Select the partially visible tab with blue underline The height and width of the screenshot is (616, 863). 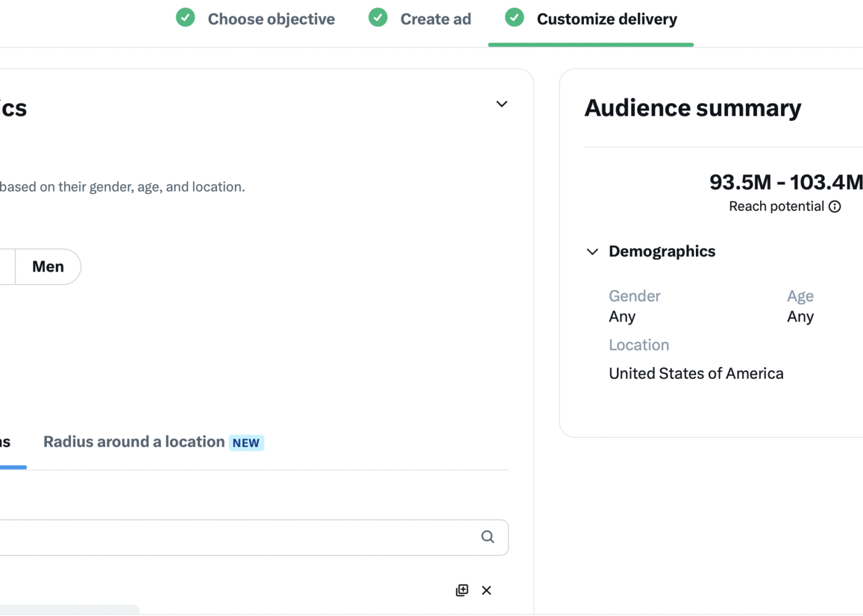6,442
